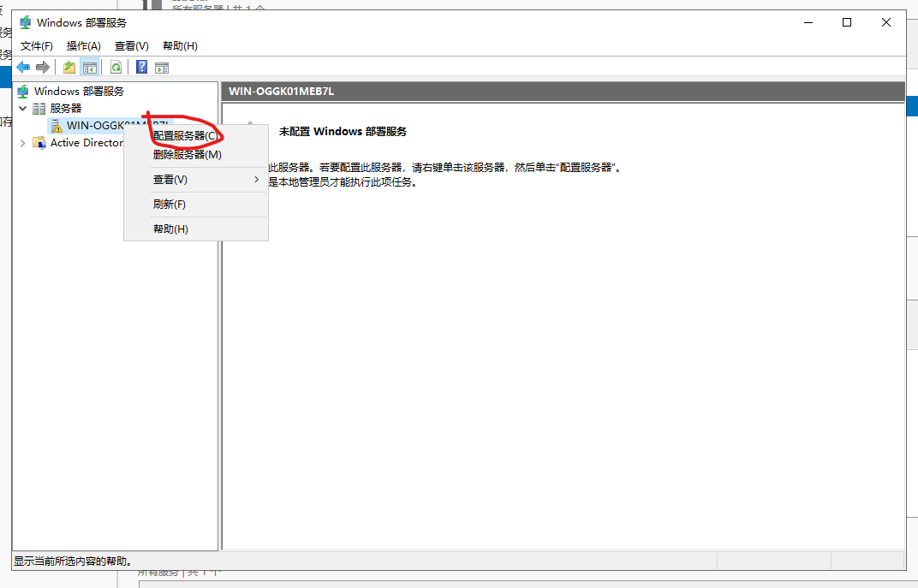Image resolution: width=918 pixels, height=588 pixels.
Task: Choose 刷新(F) from the context menu
Action: [x=196, y=205]
